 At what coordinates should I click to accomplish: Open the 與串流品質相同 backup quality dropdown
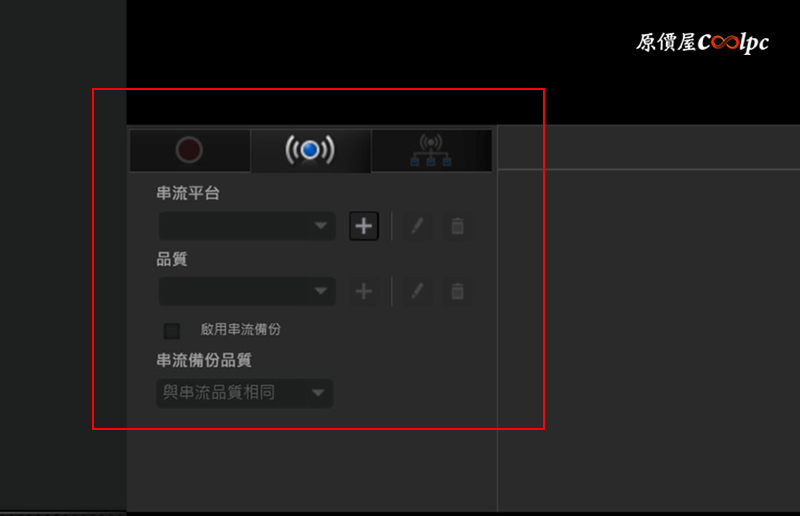point(245,393)
